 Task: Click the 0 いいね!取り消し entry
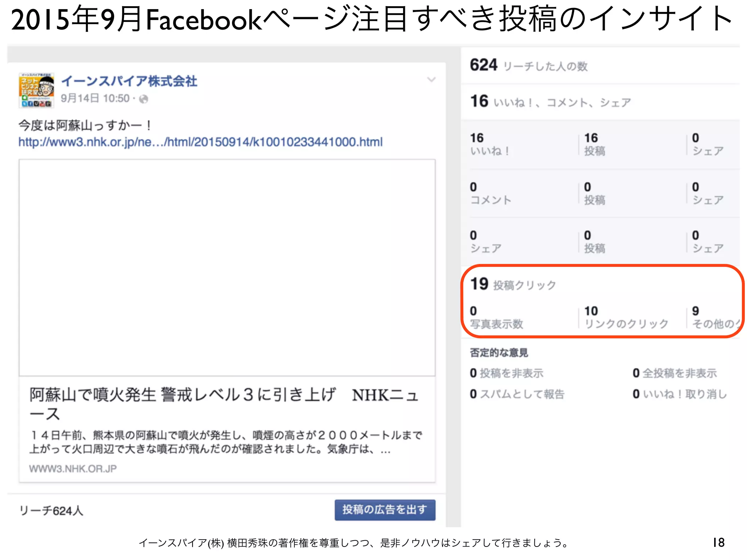(x=680, y=394)
